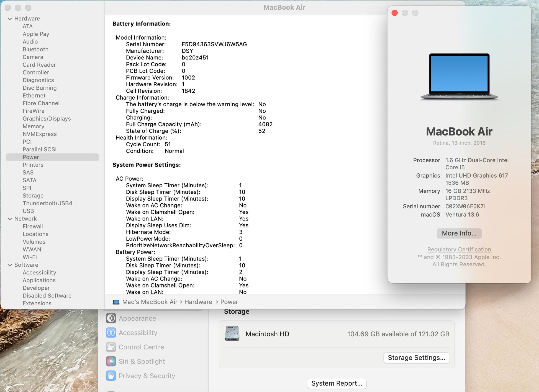Select Wi-Fi under Network
Screen dimensions: 539x392
point(30,257)
